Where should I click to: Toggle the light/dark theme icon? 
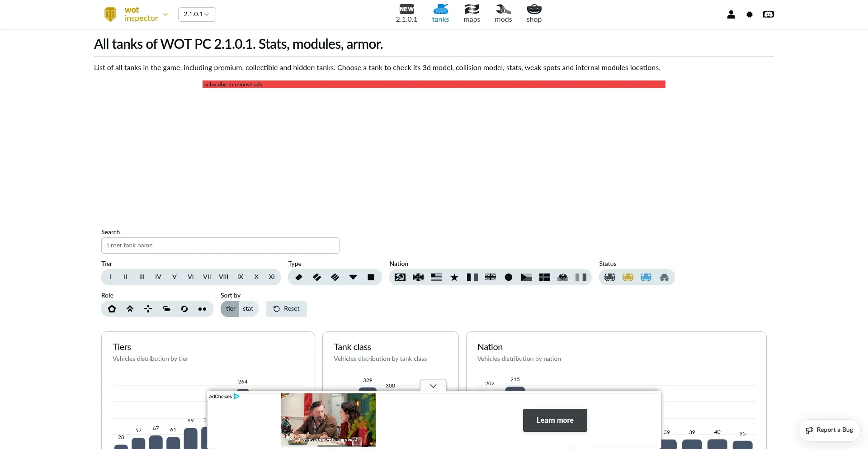pos(750,14)
